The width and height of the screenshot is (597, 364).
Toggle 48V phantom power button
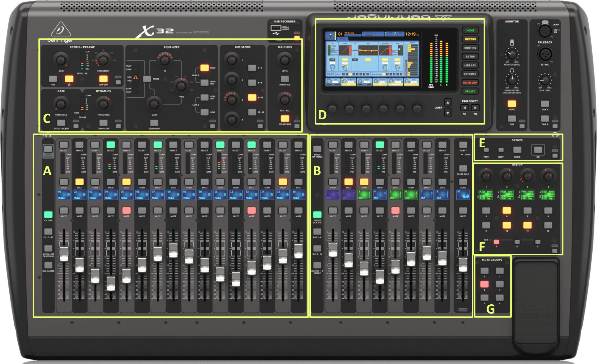(x=53, y=79)
